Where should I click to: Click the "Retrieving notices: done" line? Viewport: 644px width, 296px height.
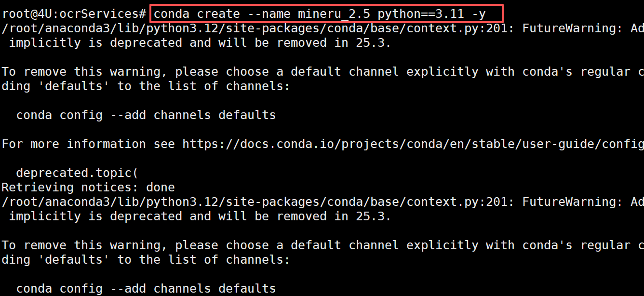click(88, 187)
